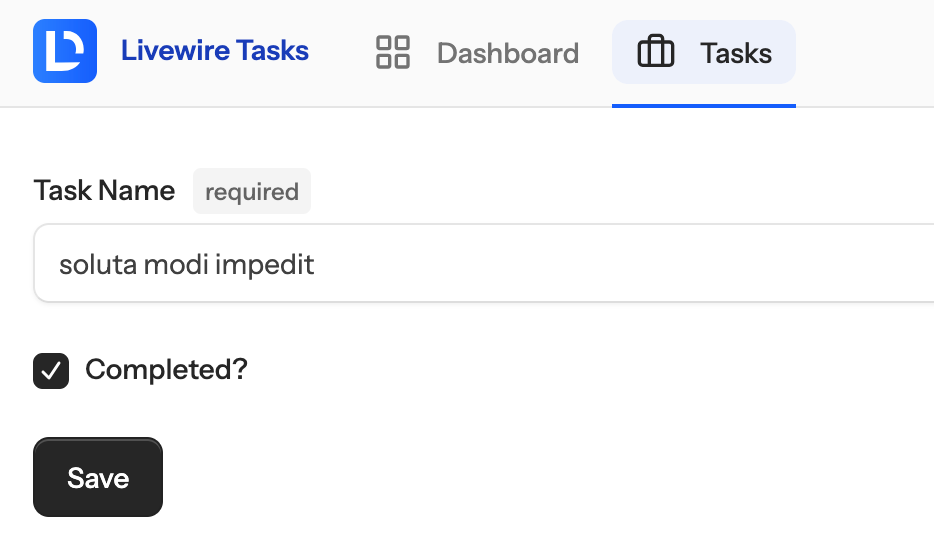The image size is (934, 554).
Task: Click the blue Livewire Tasks logo icon
Action: [65, 51]
